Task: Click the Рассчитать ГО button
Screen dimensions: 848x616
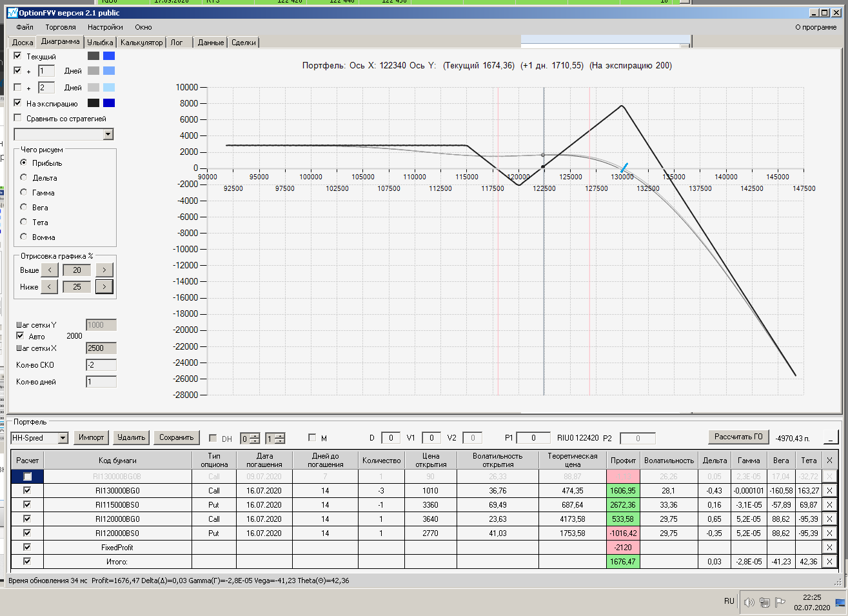Action: click(738, 437)
